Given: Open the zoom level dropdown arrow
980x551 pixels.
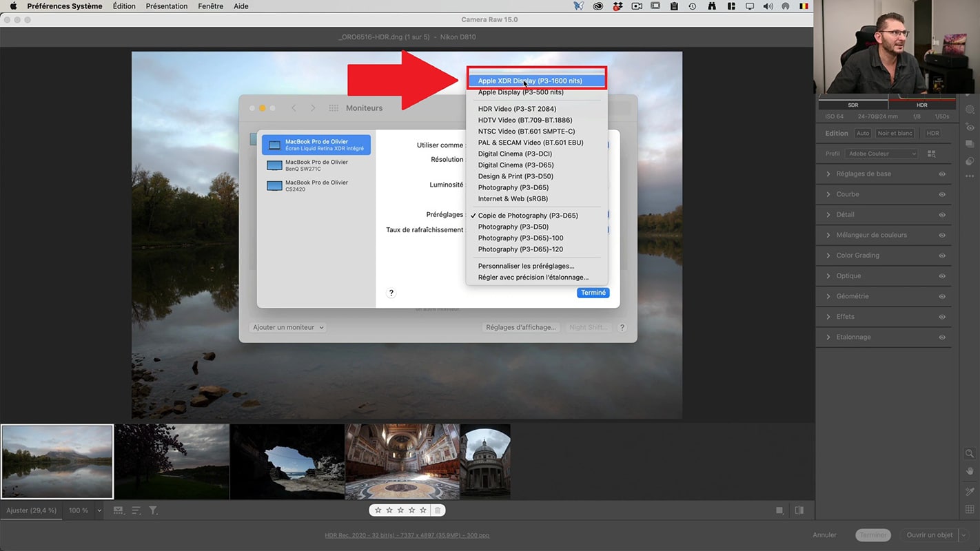Looking at the screenshot, I should click(x=99, y=510).
